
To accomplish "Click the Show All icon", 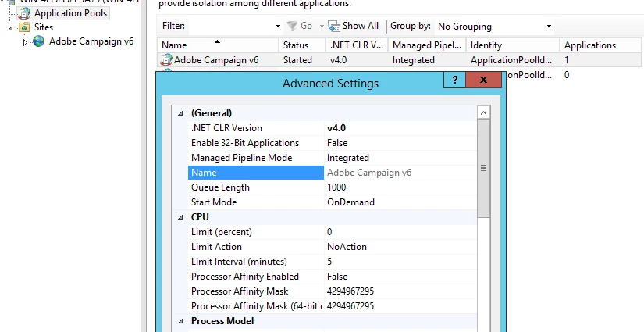I will pyautogui.click(x=334, y=26).
